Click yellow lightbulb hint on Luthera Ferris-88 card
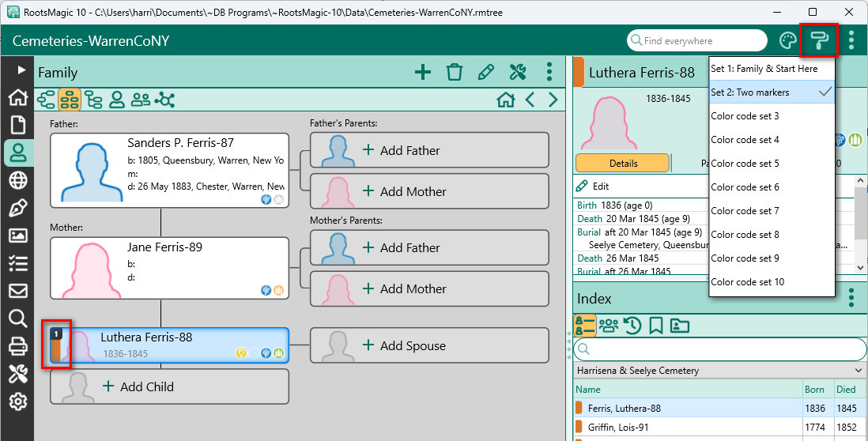 [x=241, y=353]
